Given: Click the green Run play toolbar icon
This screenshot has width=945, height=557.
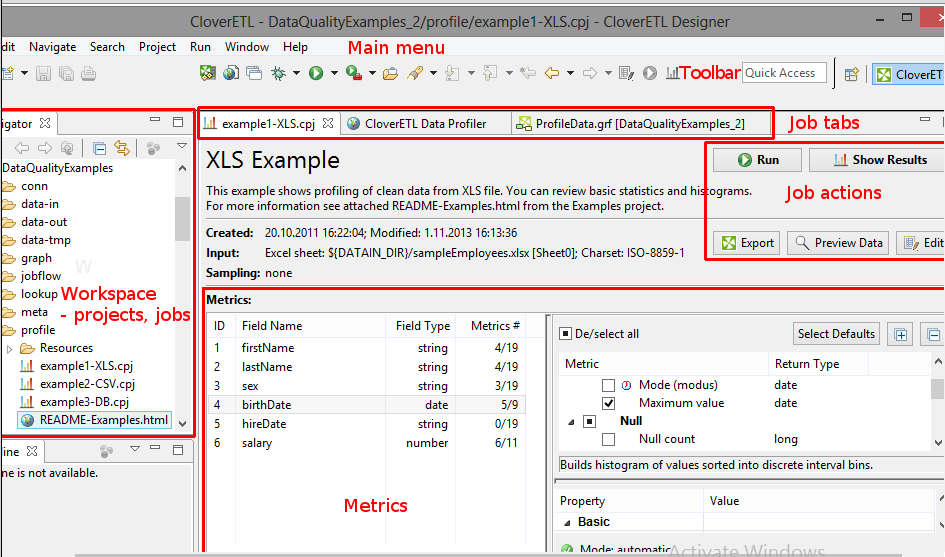Looking at the screenshot, I should [x=316, y=73].
